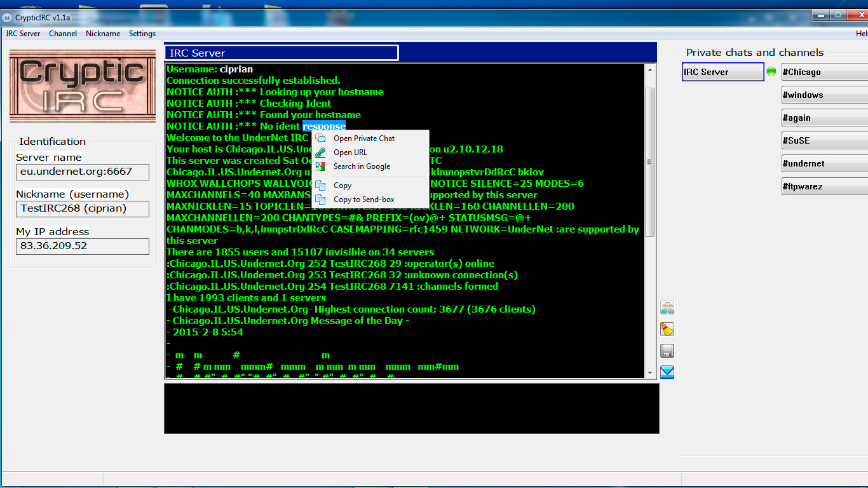Open the #ftpwarez channel
Viewport: 868px width, 488px height.
click(825, 186)
